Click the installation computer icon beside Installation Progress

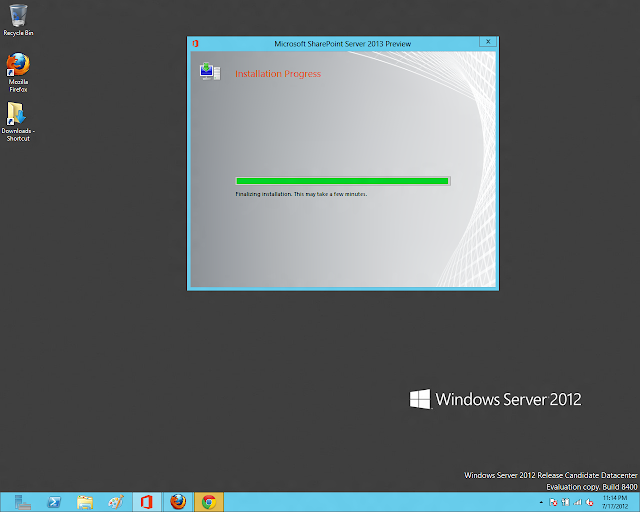click(x=210, y=71)
